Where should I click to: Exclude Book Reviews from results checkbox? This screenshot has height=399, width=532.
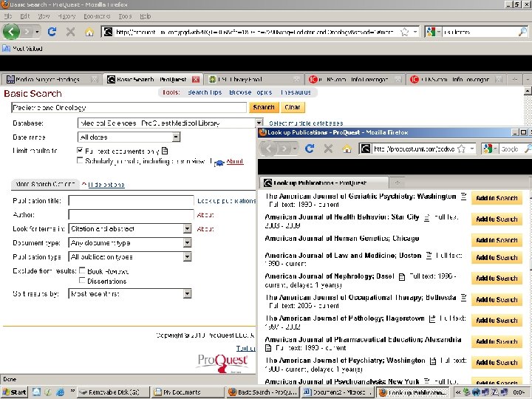click(82, 270)
